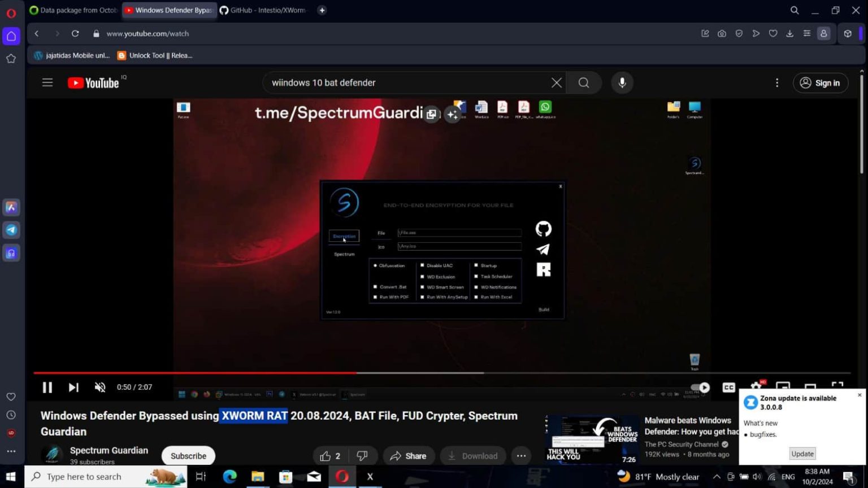The height and width of the screenshot is (488, 868).
Task: Open the Opera menu logo
Action: 11,12
